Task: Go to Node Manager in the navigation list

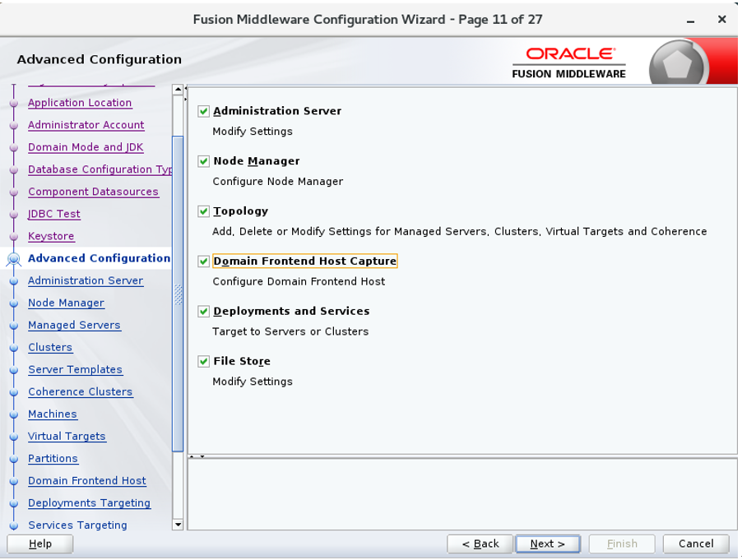Action: pyautogui.click(x=66, y=303)
